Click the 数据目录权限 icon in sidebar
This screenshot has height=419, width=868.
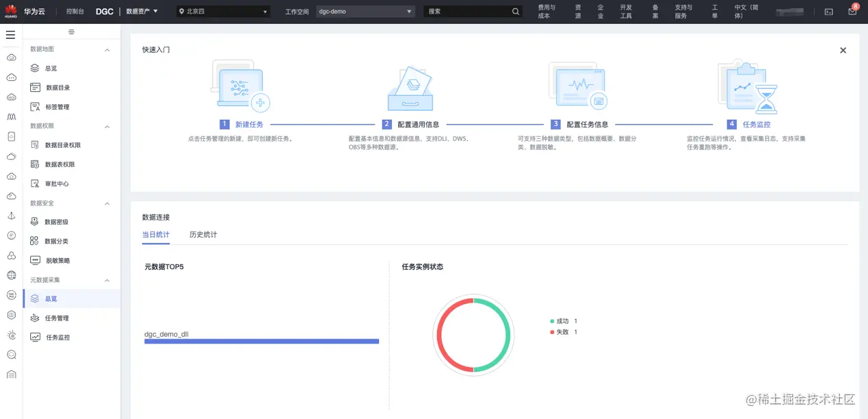(35, 145)
